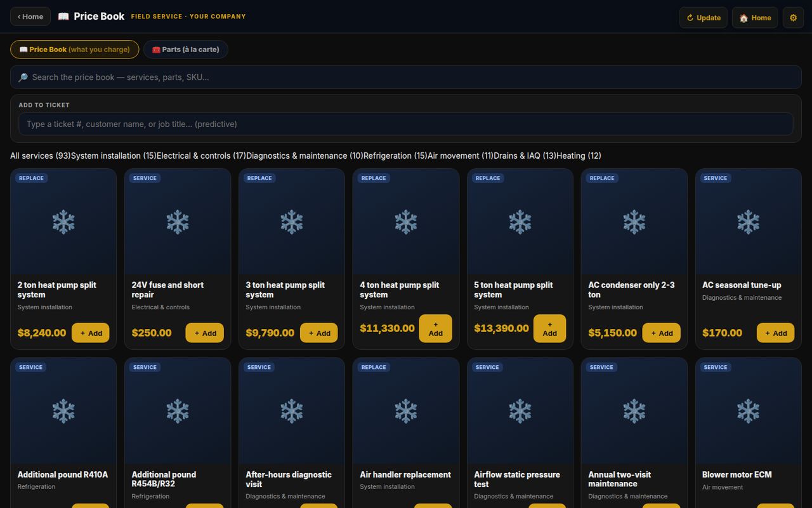812x508 pixels.
Task: Click the Update refresh button
Action: tap(704, 18)
